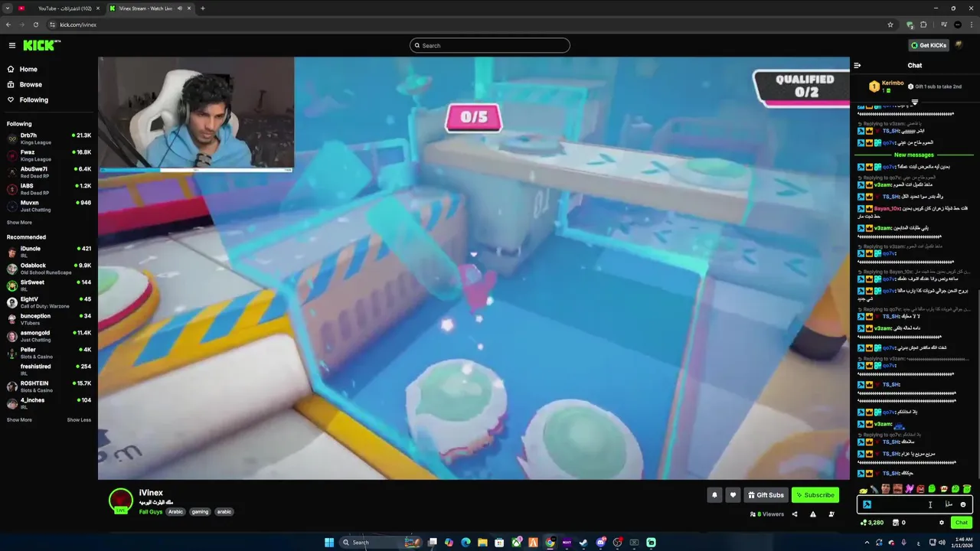Click the user icon beside report

pos(831,514)
